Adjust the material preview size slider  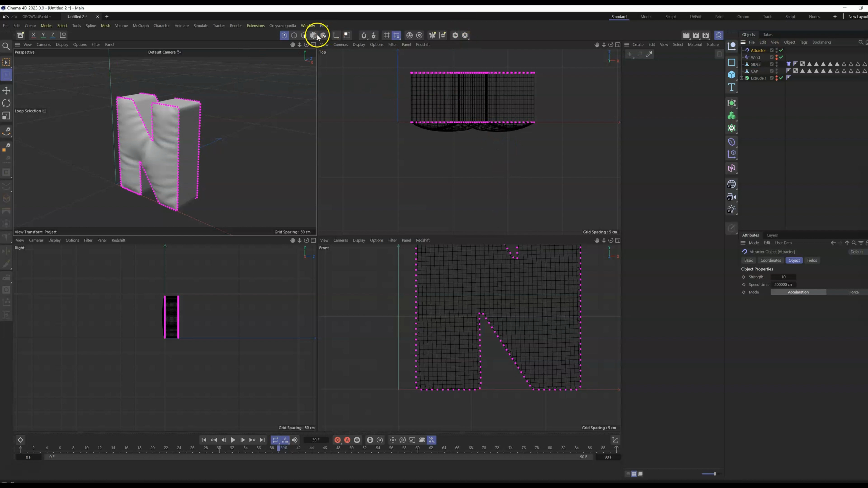coord(714,474)
